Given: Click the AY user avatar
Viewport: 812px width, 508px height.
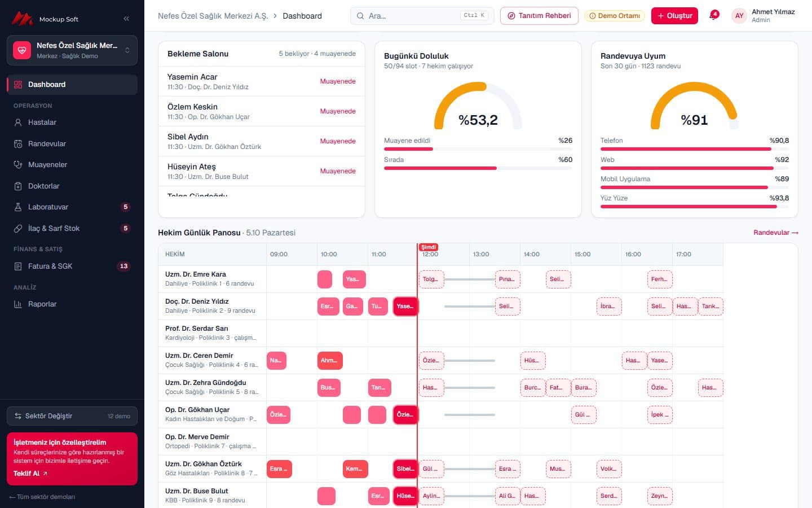Looking at the screenshot, I should (x=739, y=16).
